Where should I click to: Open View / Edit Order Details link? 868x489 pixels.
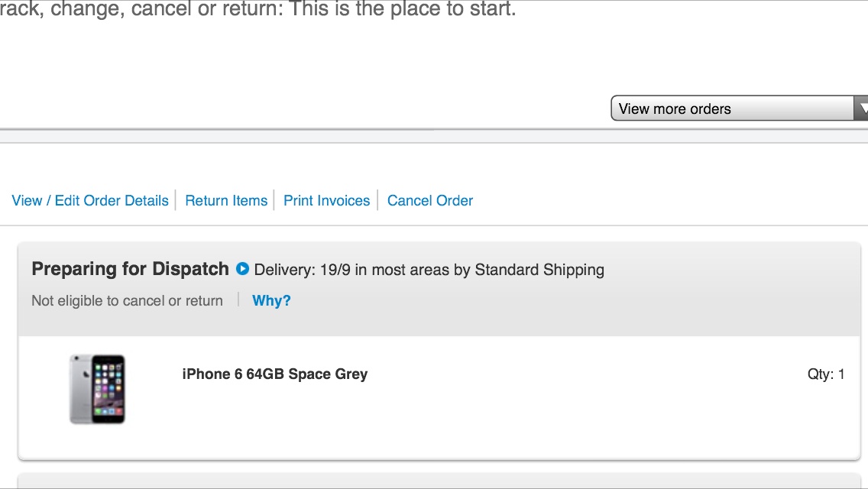click(90, 200)
